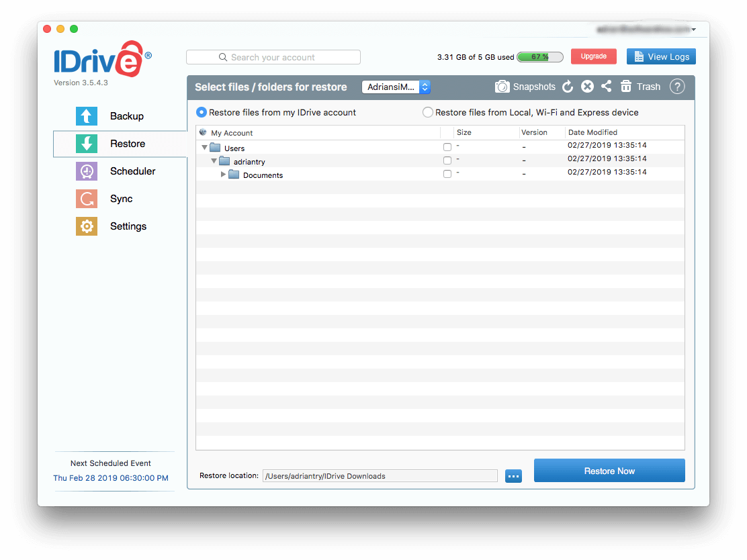The height and width of the screenshot is (560, 747).
Task: Check the box for the Users folder
Action: (447, 147)
